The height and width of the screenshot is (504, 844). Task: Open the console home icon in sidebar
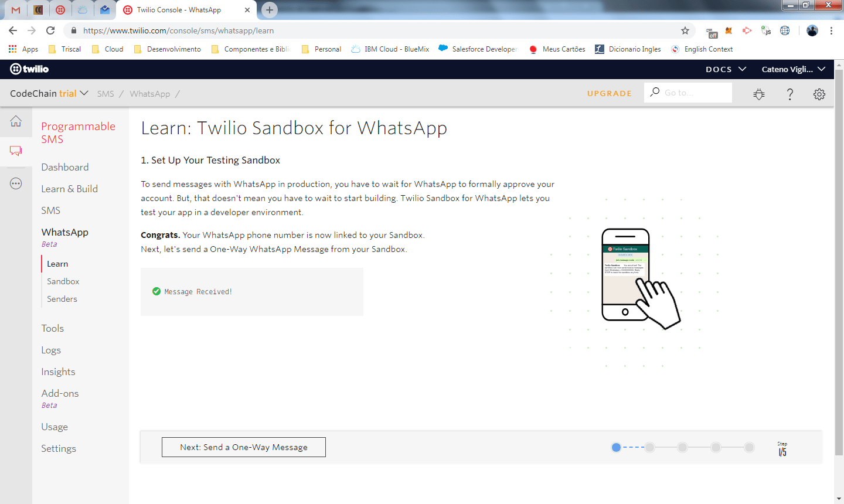(x=16, y=121)
